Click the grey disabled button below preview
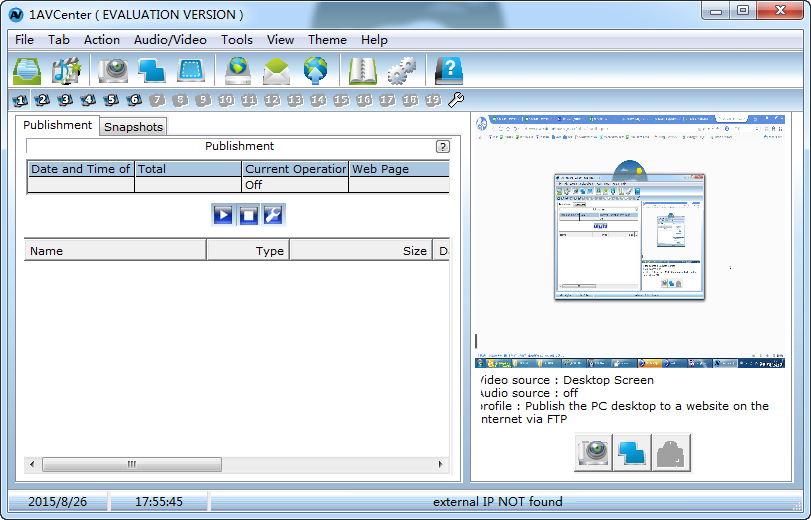Screen dimensions: 811x520 coord(671,453)
